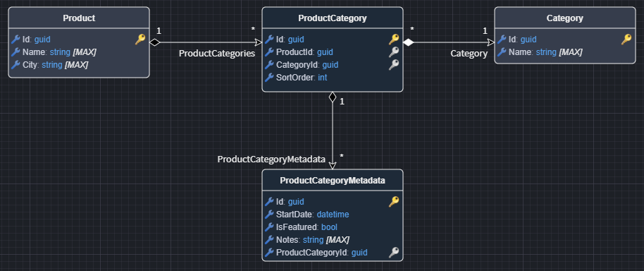Viewport: 644px width, 271px height.
Task: Click diamond below ProductCategory entity
Action: [x=333, y=97]
